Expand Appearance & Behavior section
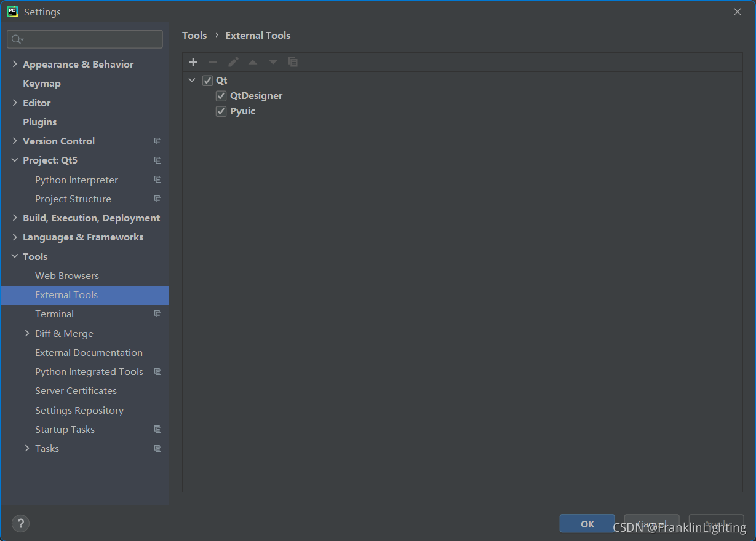 click(15, 65)
